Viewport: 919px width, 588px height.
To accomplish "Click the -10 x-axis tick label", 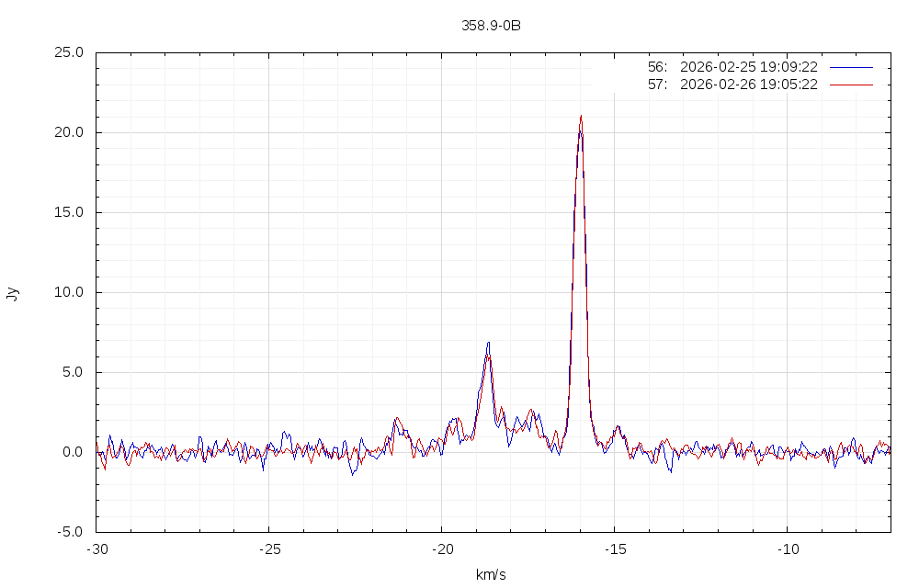I will [x=787, y=548].
